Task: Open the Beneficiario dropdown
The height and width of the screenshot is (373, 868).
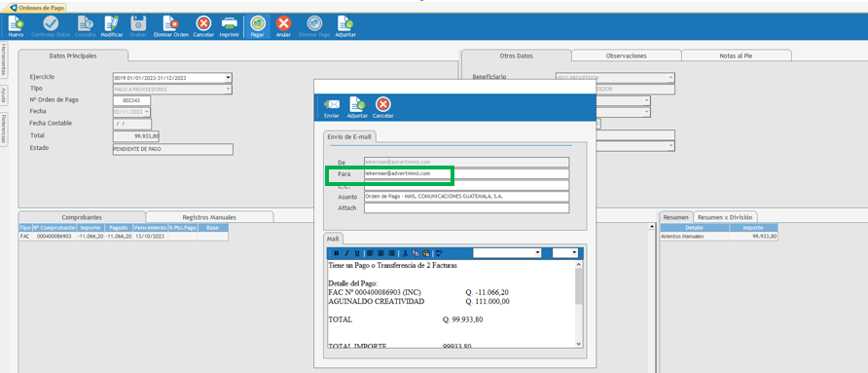Action: click(670, 78)
